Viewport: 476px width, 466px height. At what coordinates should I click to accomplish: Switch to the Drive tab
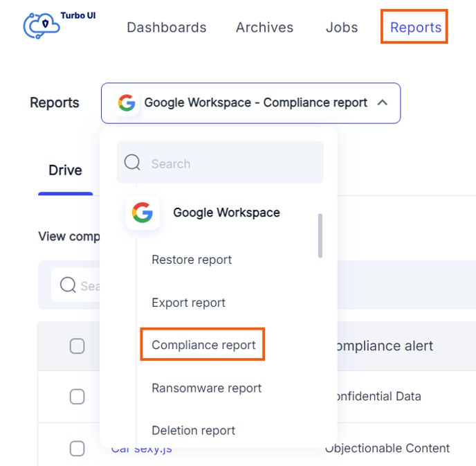coord(65,170)
